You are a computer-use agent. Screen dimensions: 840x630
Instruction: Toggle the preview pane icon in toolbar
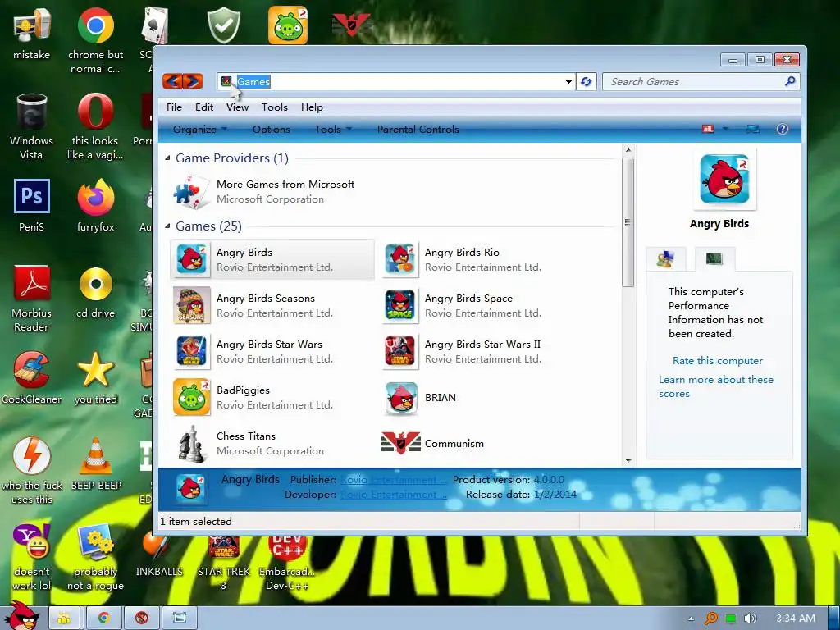[753, 129]
